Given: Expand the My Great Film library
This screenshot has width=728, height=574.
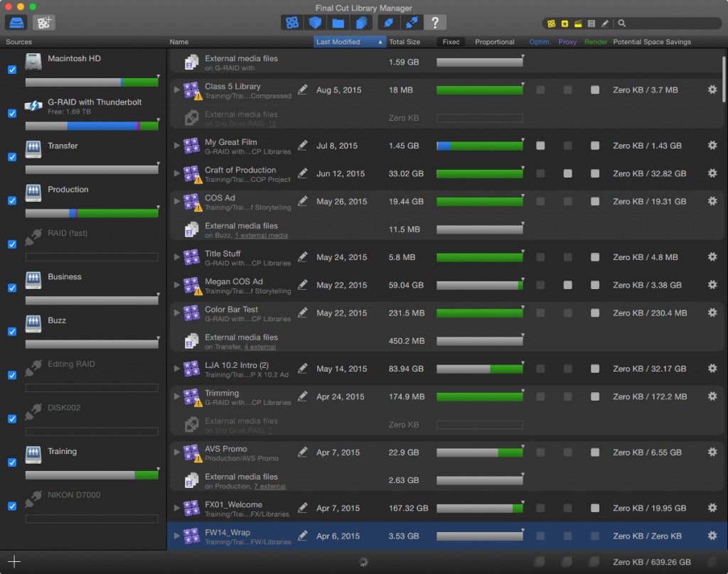Looking at the screenshot, I should [x=177, y=145].
